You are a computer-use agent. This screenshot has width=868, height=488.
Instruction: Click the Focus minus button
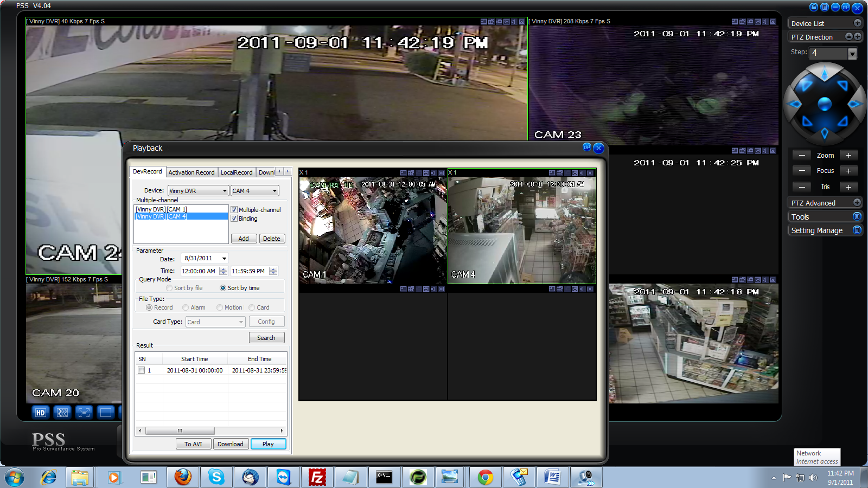coord(801,171)
